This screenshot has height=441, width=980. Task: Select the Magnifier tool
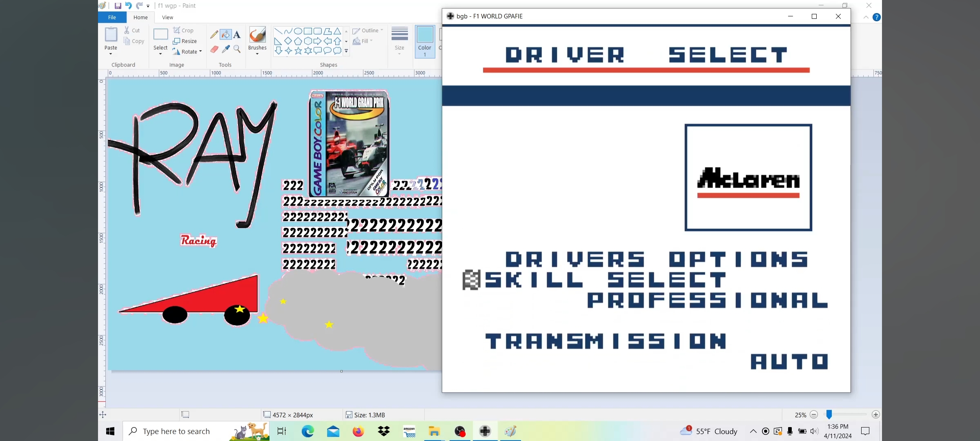[237, 49]
